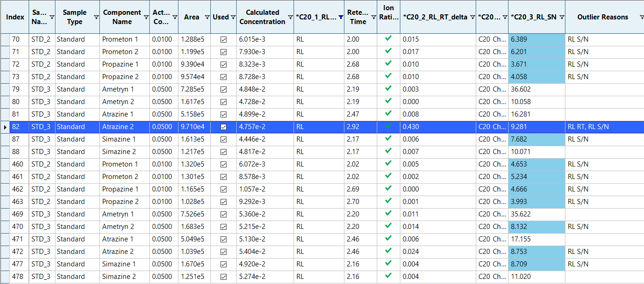The image size is (644, 284).
Task: Sort by the Outlier Reasons column header
Action: point(602,17)
